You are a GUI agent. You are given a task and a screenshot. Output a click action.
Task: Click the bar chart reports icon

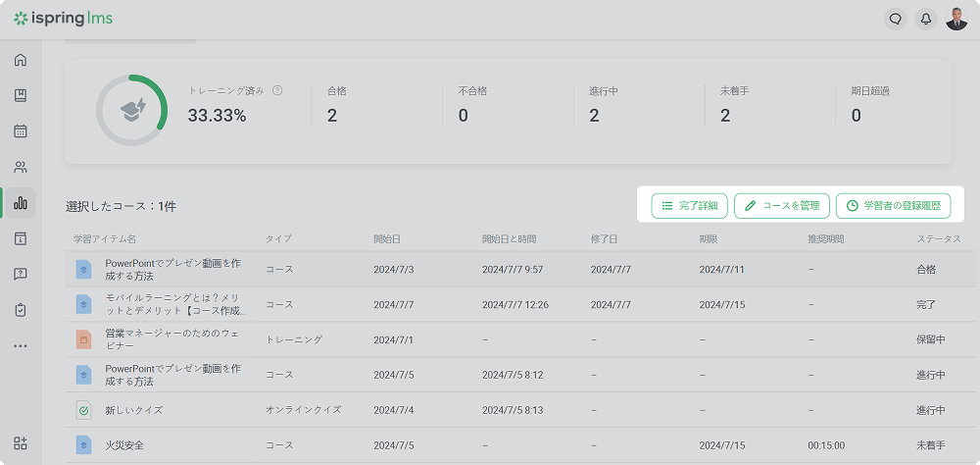[21, 203]
